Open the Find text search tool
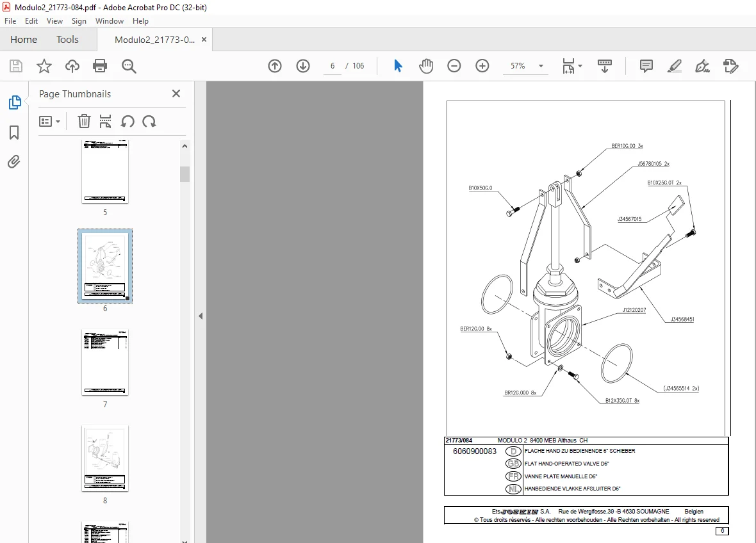This screenshot has height=543, width=756. tap(129, 66)
